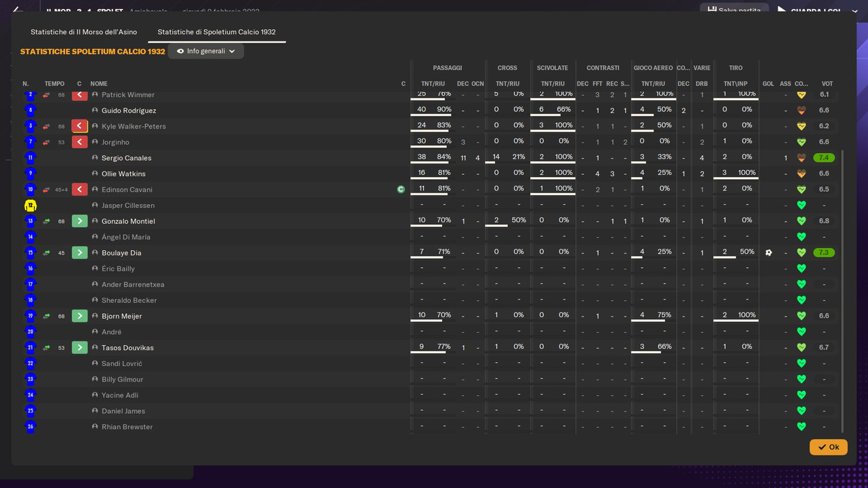This screenshot has width=868, height=488.
Task: Click the vertical scrollbar of the stats table
Action: pyautogui.click(x=842, y=291)
